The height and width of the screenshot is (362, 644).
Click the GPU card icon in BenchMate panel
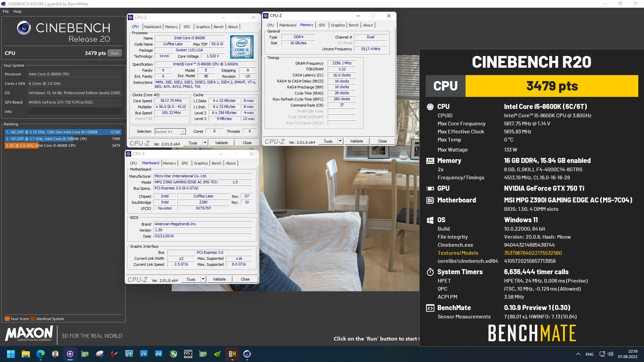430,188
